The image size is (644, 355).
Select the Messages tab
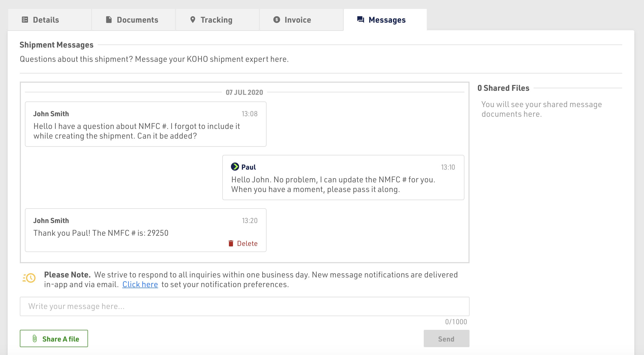tap(387, 20)
